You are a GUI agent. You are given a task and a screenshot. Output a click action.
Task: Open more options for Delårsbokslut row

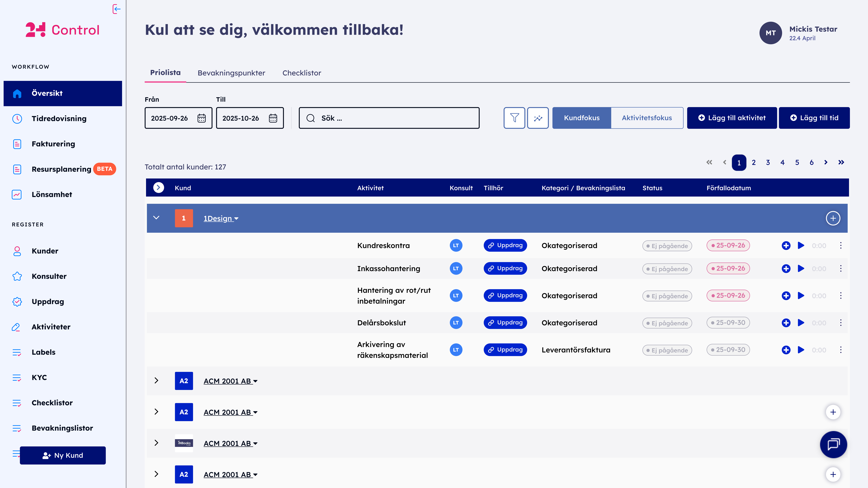[841, 323]
